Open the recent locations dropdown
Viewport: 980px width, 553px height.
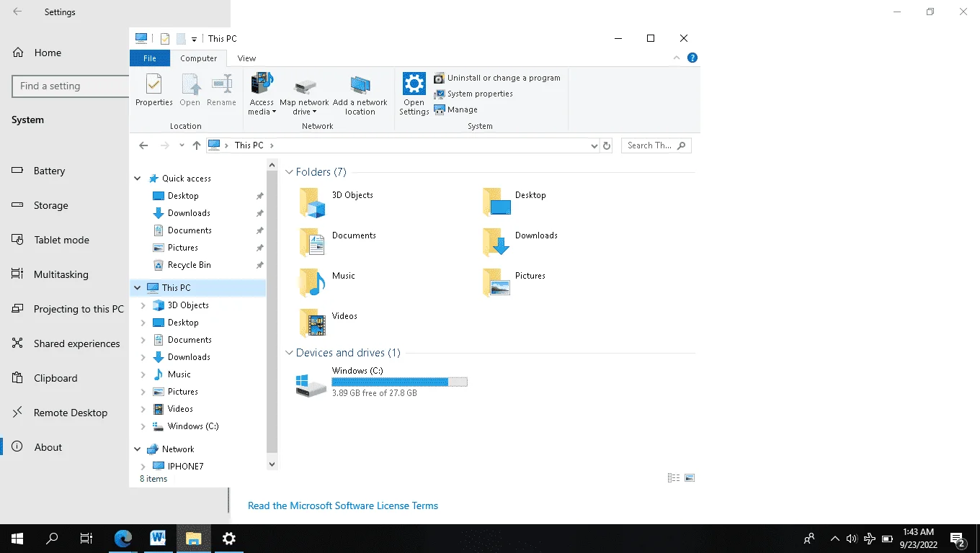click(x=182, y=145)
